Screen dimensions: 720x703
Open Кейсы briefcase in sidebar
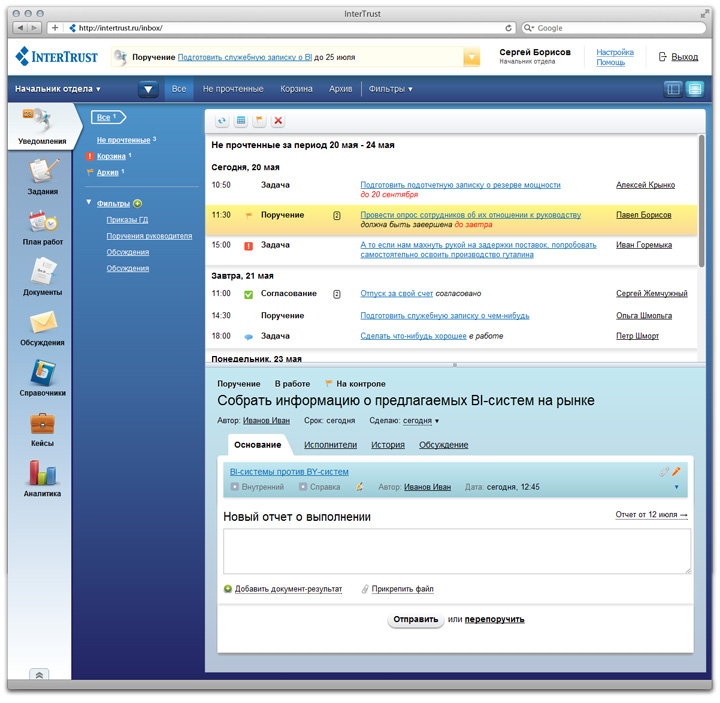[x=42, y=426]
